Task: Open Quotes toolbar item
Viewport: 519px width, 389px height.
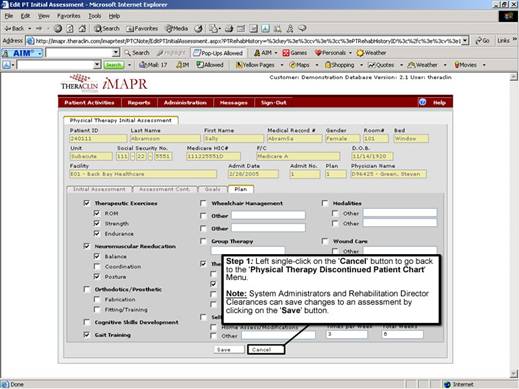Action: (x=381, y=65)
